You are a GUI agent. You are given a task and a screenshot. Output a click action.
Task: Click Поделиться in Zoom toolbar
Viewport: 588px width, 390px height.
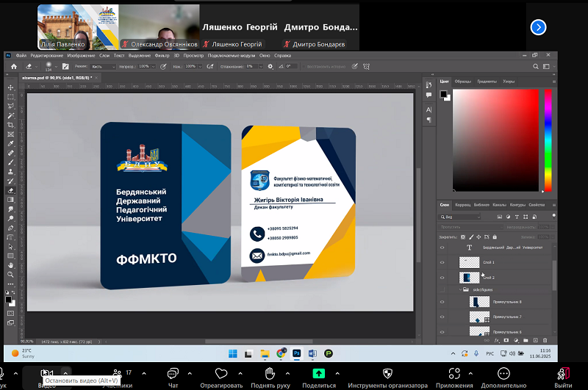coord(319,378)
